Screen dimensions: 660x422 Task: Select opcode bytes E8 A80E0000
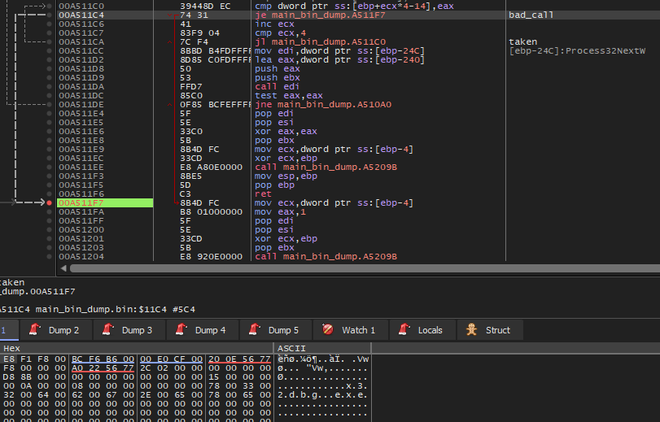[211, 167]
